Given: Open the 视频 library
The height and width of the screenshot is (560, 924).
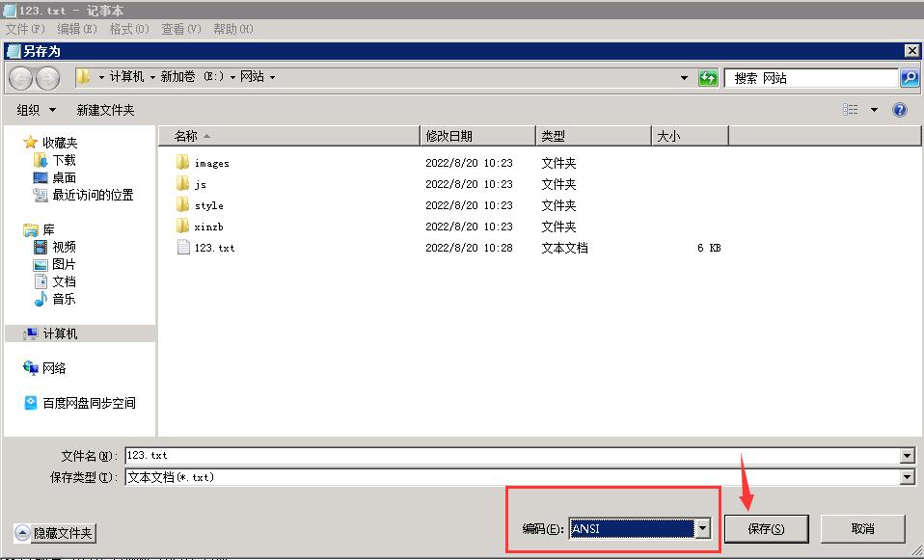Looking at the screenshot, I should pyautogui.click(x=55, y=247).
